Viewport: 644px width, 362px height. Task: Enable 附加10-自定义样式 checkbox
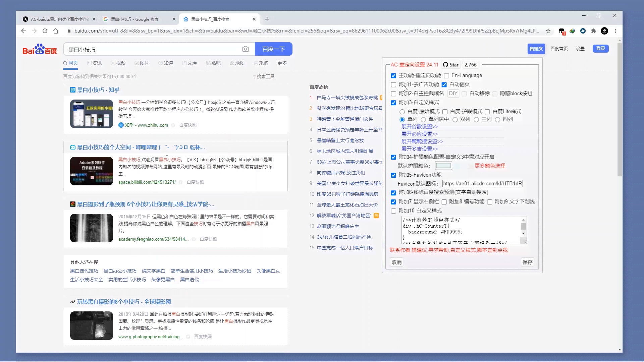tap(393, 211)
